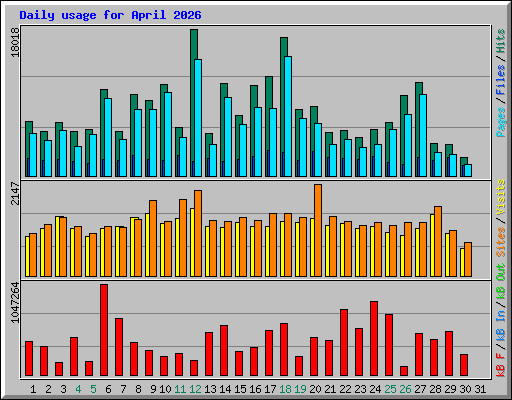Click the day 26 label on the x-axis
The height and width of the screenshot is (400, 512).
click(405, 389)
